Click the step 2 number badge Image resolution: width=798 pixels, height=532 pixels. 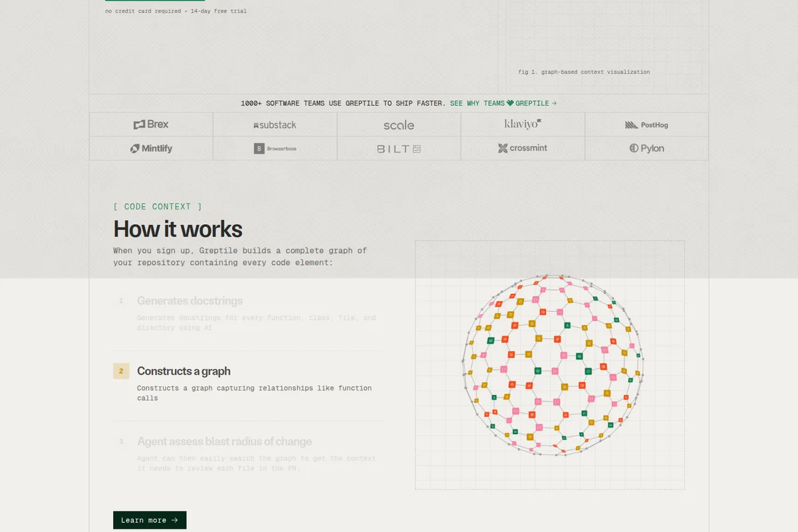[120, 371]
